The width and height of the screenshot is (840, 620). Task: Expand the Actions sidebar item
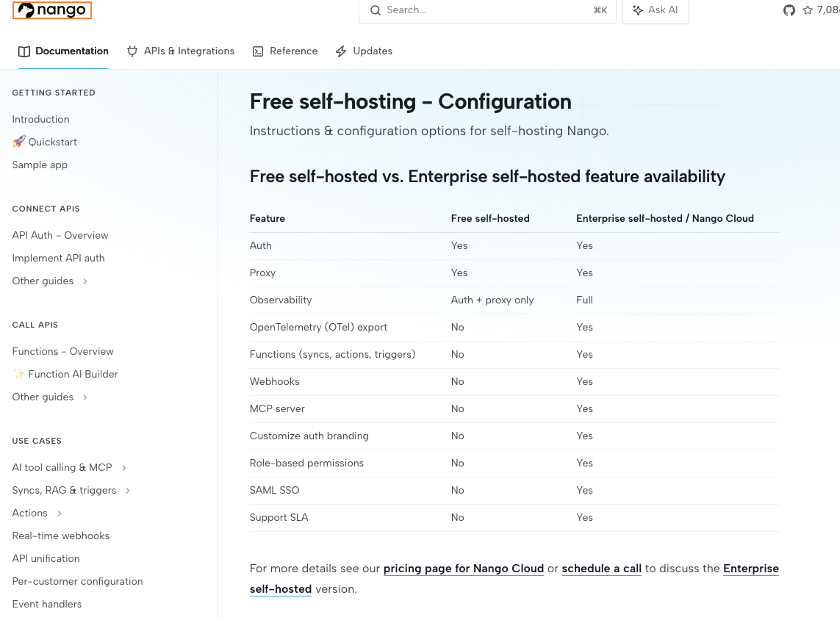click(x=60, y=513)
